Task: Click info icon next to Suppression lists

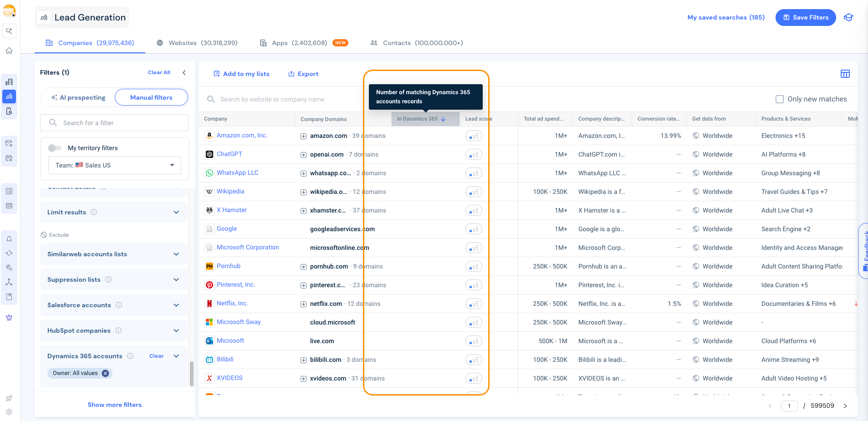Action: 108,279
